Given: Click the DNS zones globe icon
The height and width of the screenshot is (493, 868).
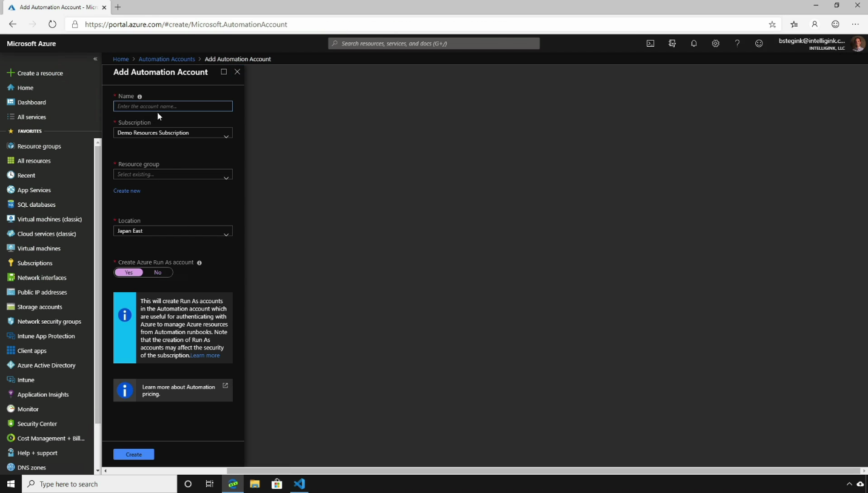Looking at the screenshot, I should click(10, 468).
